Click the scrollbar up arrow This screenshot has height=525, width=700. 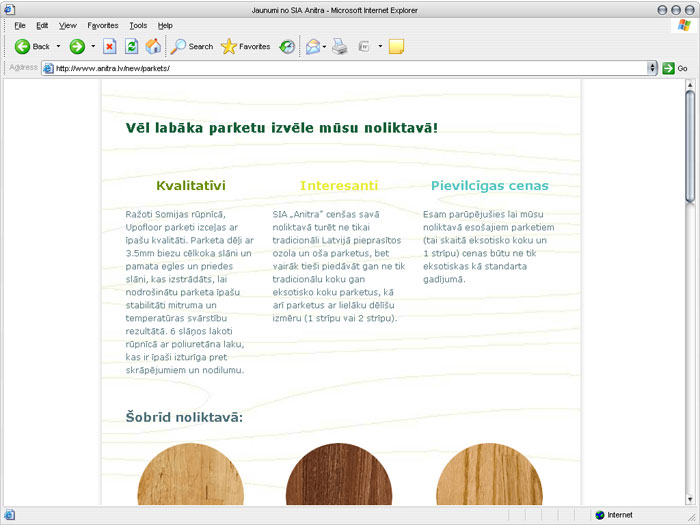pyautogui.click(x=690, y=84)
